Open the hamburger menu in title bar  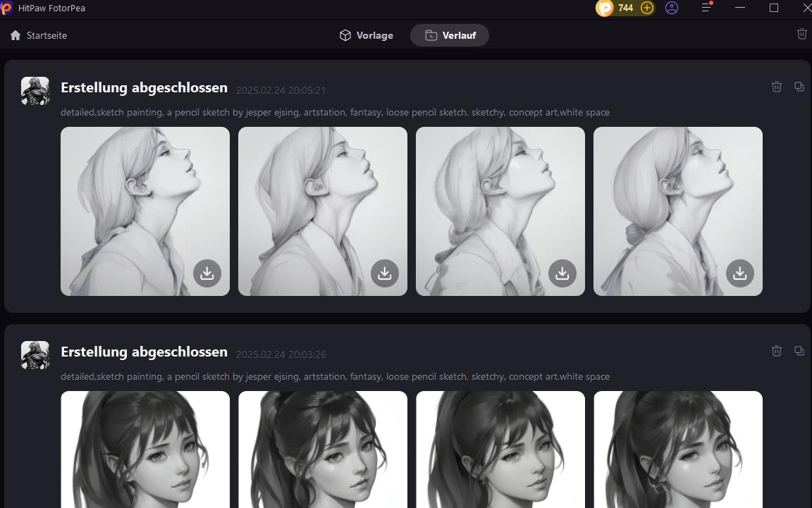pyautogui.click(x=706, y=8)
